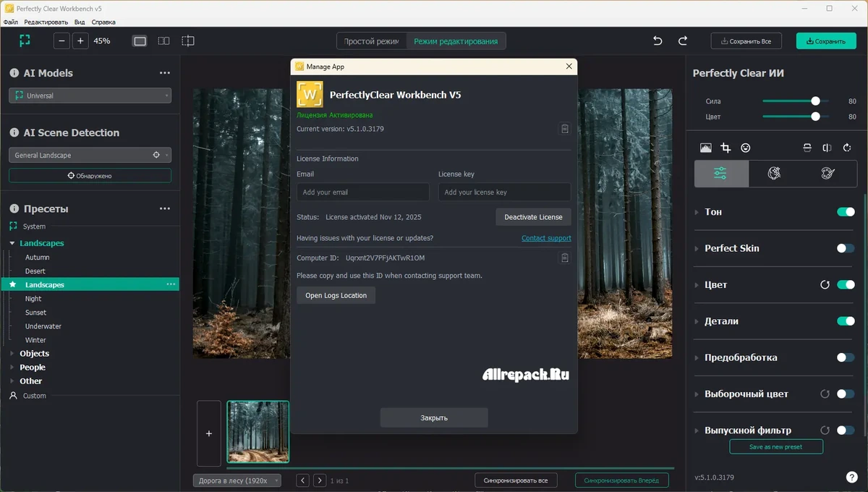This screenshot has height=492, width=868.
Task: Flip the image horizontally
Action: 827,148
